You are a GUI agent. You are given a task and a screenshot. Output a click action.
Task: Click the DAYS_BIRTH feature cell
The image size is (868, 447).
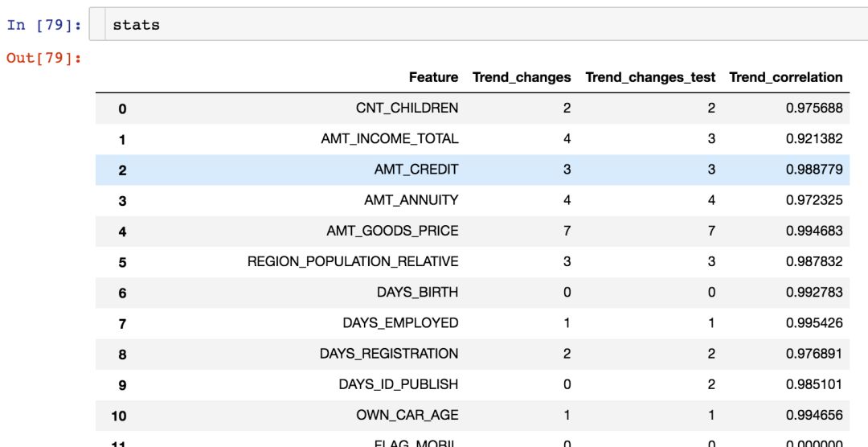point(417,292)
